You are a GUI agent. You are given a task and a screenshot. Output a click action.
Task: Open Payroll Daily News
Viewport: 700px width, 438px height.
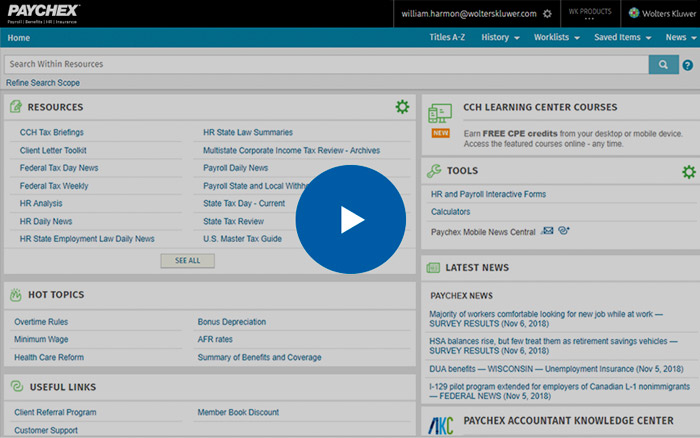click(236, 168)
